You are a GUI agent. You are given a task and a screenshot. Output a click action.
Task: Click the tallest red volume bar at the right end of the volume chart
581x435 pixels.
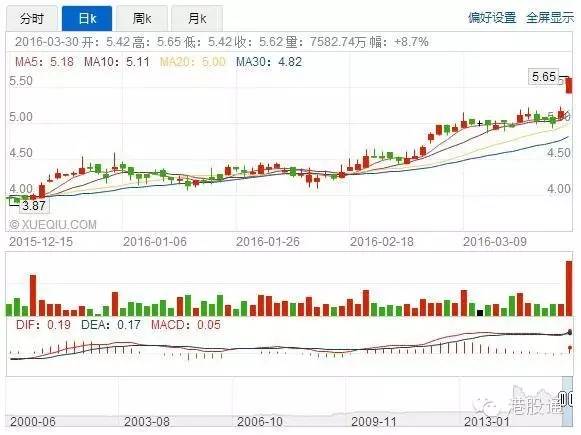[x=569, y=288]
